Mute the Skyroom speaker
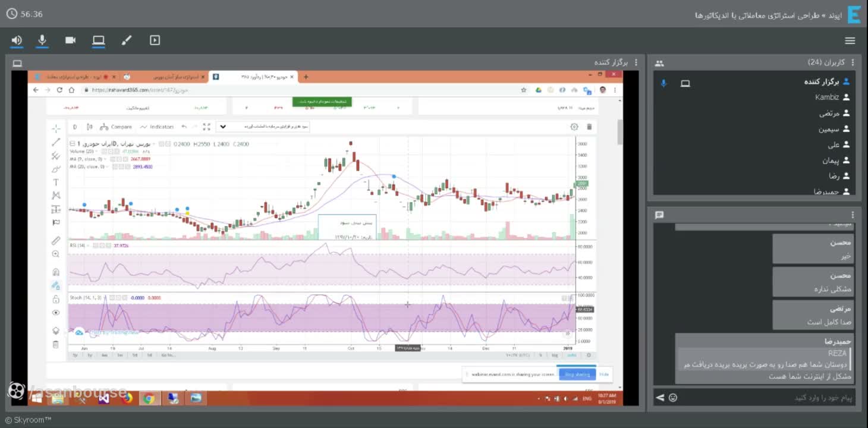 tap(17, 40)
